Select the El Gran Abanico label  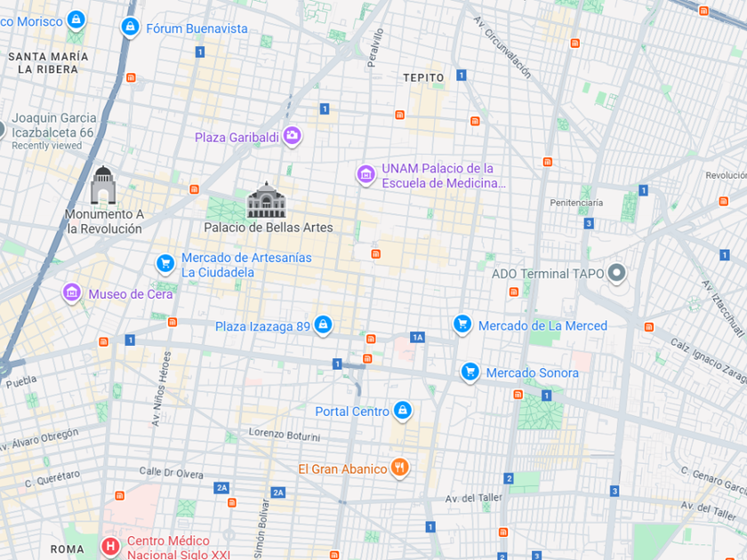(x=342, y=469)
